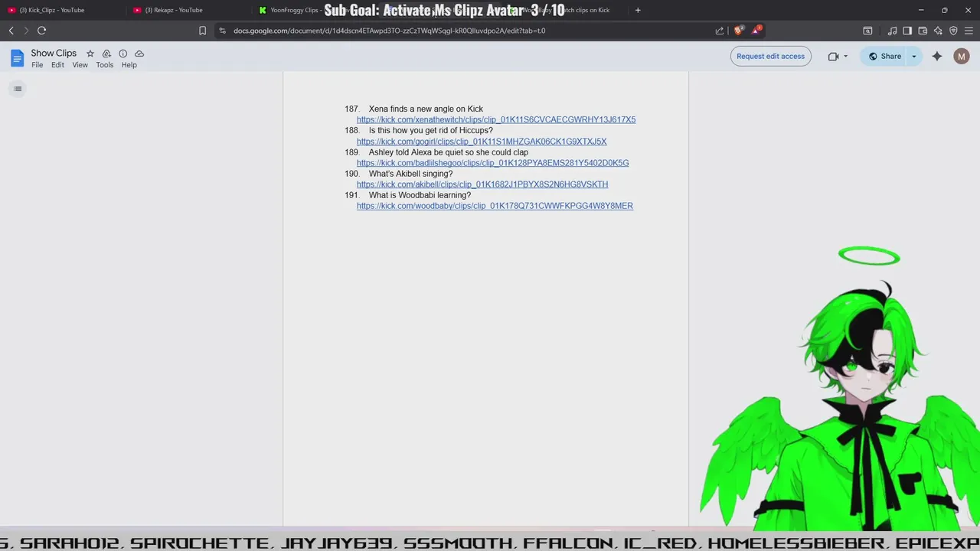Open the gogirl clip link

point(482,142)
